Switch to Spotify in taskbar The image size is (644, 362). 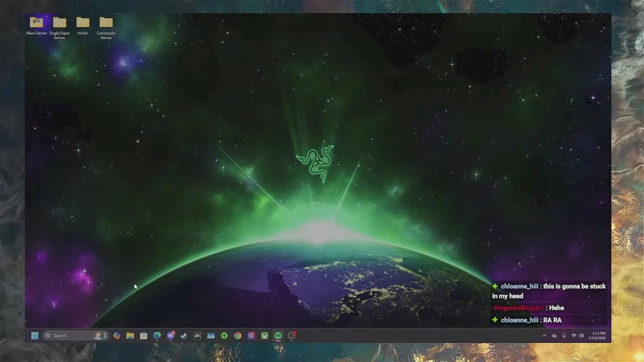[x=278, y=335]
